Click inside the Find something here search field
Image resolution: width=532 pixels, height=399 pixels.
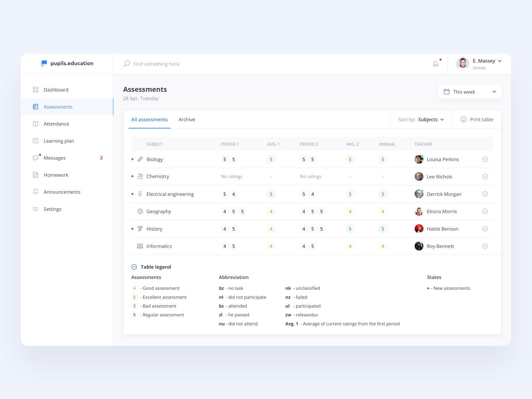(156, 64)
